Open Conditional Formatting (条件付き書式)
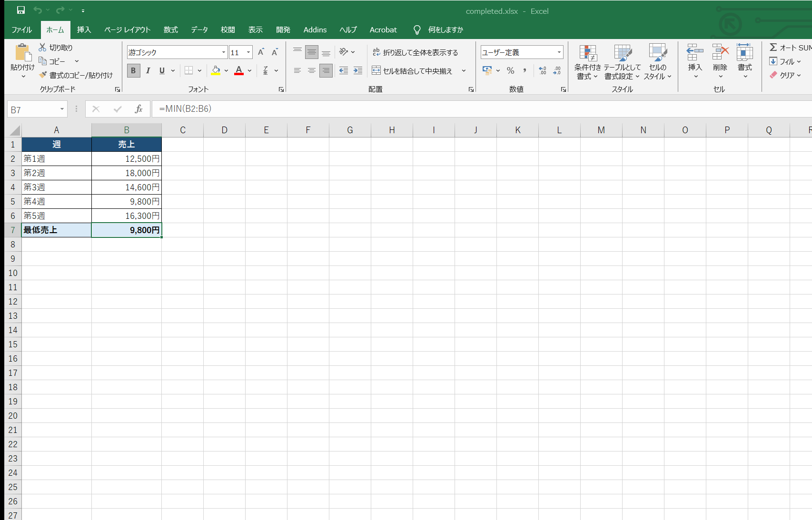 (588, 62)
